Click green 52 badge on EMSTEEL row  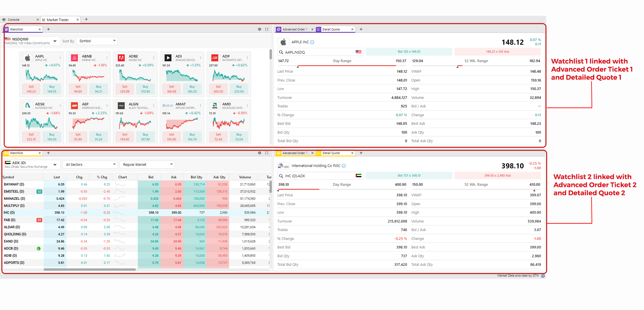coord(39,191)
